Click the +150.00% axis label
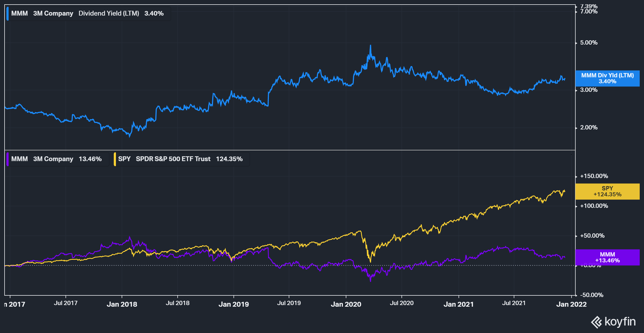The height and width of the screenshot is (333, 644). tap(594, 176)
